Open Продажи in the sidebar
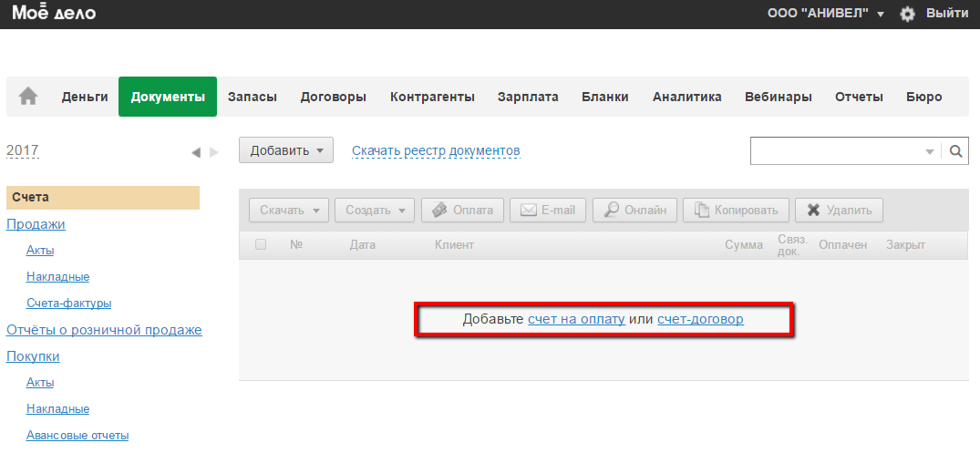 [36, 224]
